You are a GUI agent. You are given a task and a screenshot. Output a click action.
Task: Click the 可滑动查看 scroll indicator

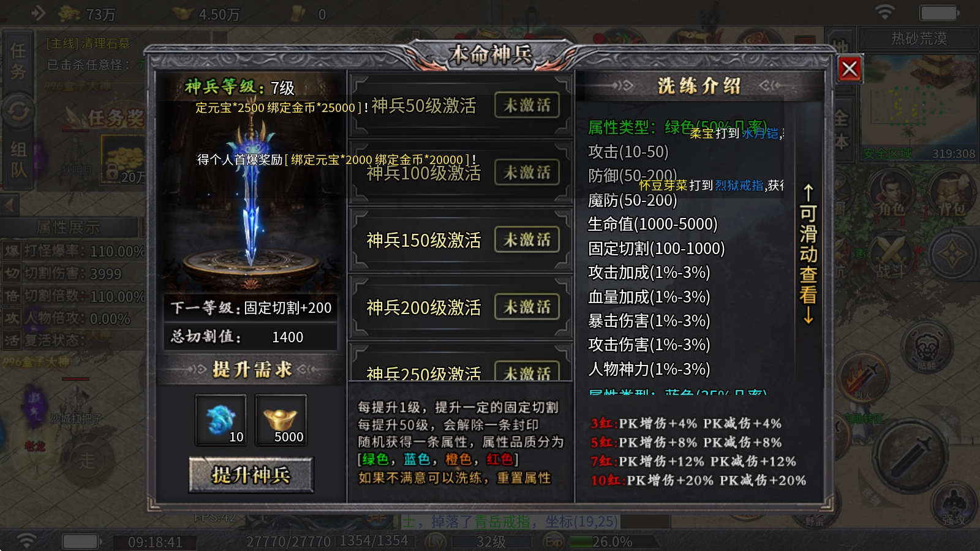click(809, 253)
